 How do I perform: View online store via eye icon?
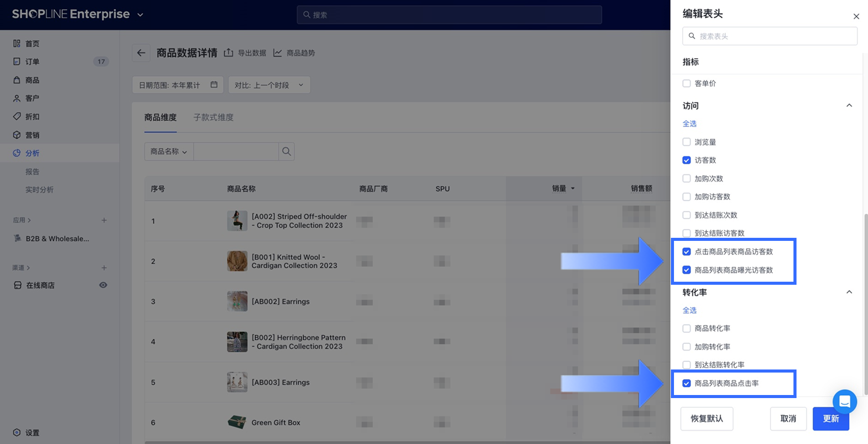click(x=103, y=285)
